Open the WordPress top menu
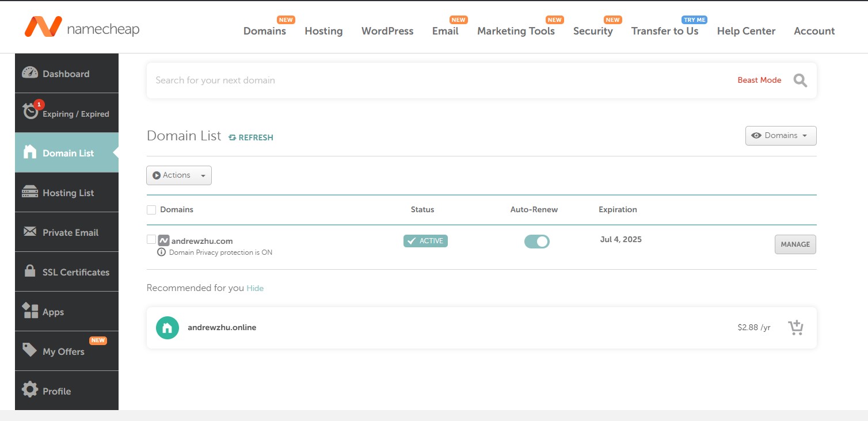Image resolution: width=868 pixels, height=421 pixels. coord(387,31)
